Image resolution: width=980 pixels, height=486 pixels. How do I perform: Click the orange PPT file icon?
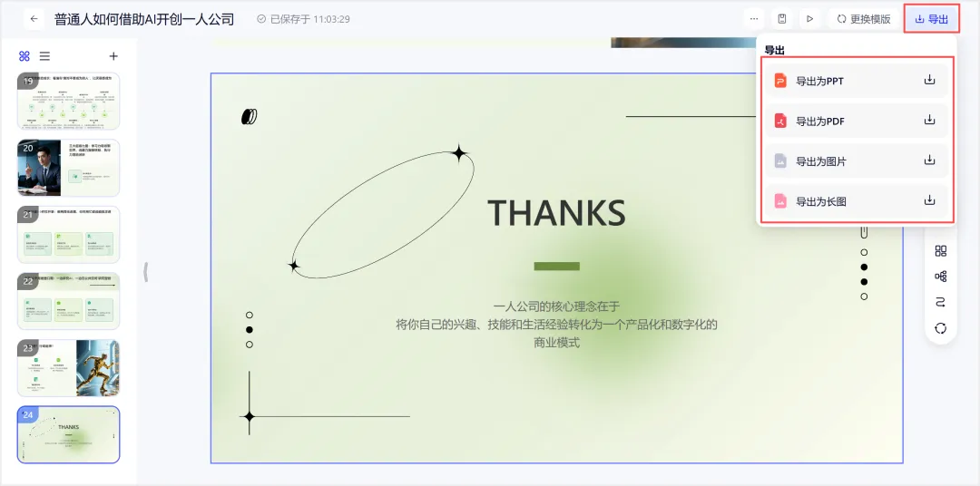(780, 81)
